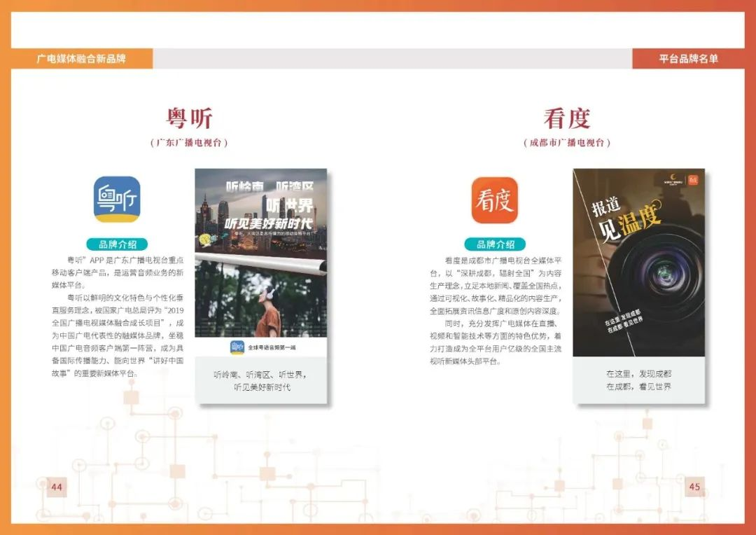Click poster headline 听见美好新时代
The width and height of the screenshot is (756, 535).
point(269,223)
